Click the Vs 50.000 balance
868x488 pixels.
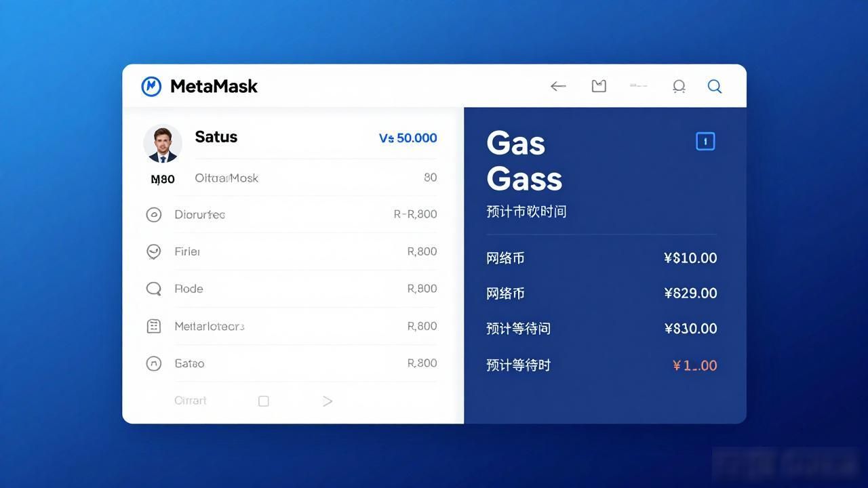(408, 138)
